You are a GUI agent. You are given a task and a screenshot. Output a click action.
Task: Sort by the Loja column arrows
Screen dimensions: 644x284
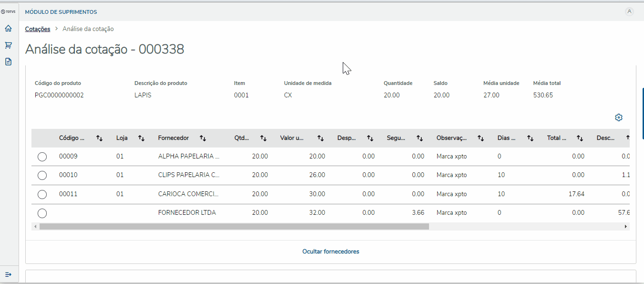pyautogui.click(x=141, y=138)
